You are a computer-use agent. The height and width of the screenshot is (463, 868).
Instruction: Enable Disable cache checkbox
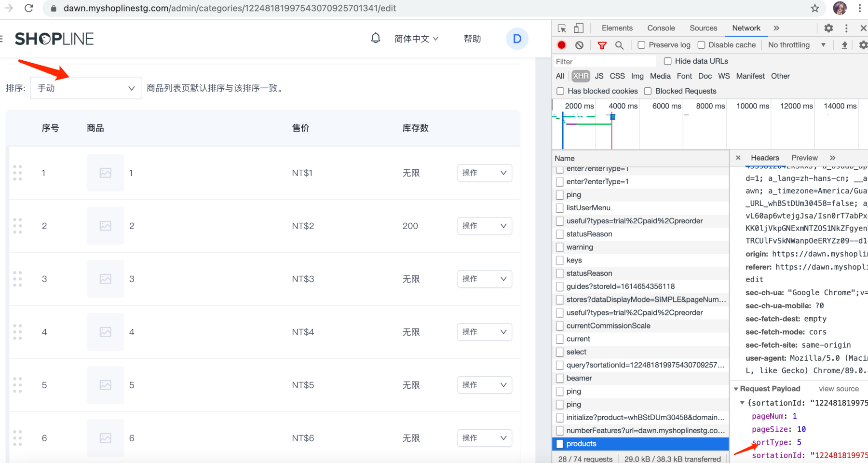[x=701, y=45]
